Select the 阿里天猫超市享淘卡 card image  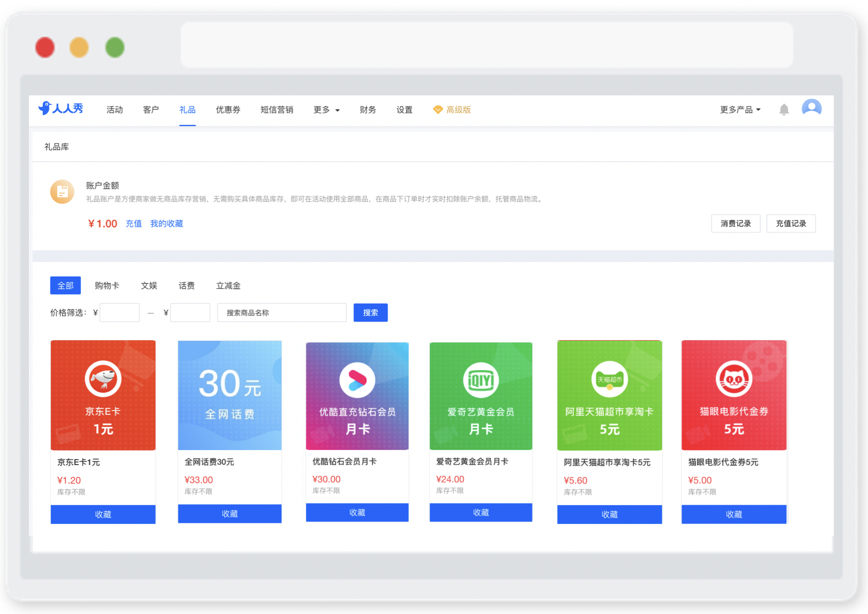pos(610,395)
